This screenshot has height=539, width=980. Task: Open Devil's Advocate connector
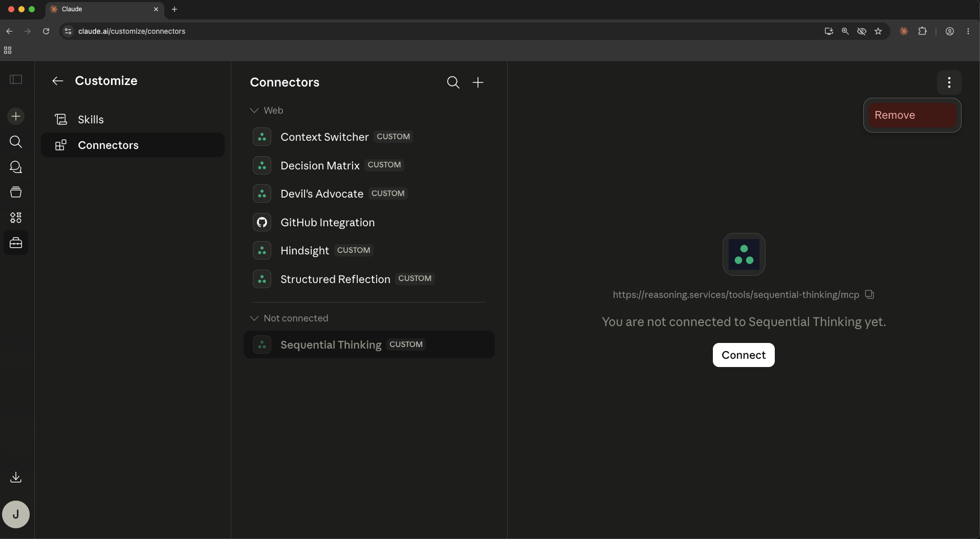point(369,193)
